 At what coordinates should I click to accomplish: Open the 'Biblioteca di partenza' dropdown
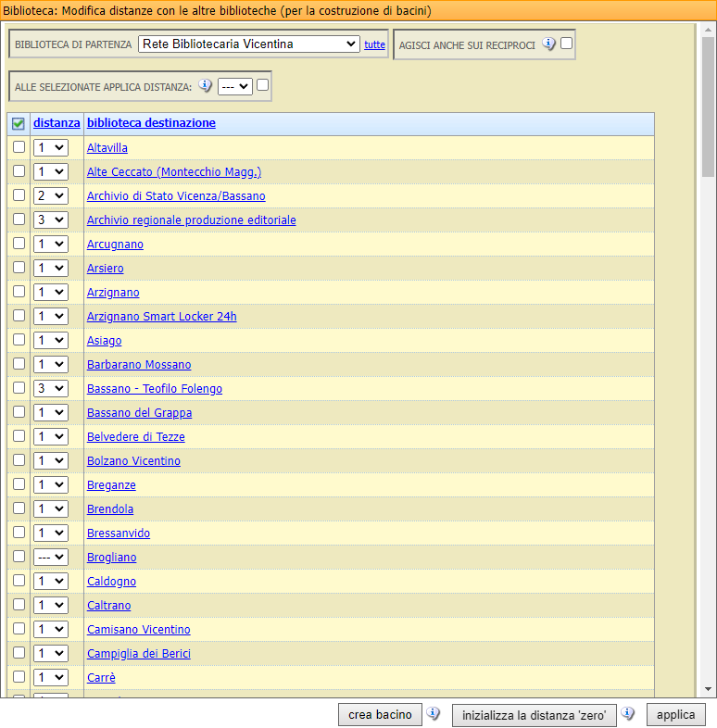pos(248,44)
